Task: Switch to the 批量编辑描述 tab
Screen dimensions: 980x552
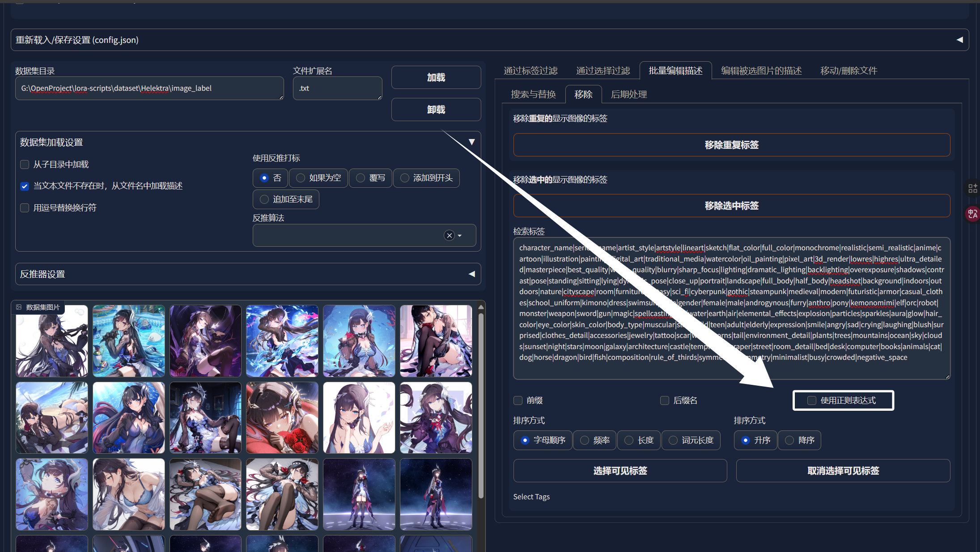Action: point(675,71)
